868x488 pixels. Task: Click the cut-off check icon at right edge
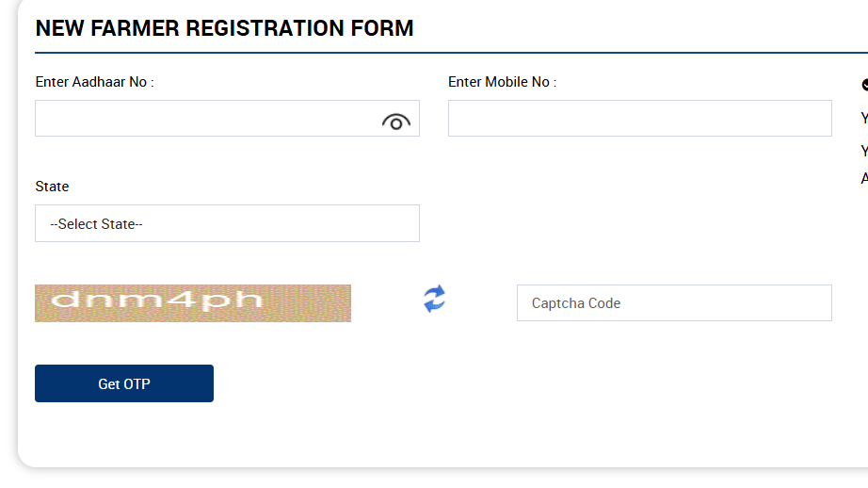(864, 85)
